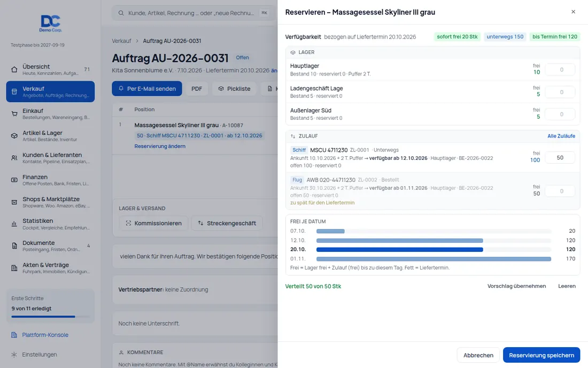Click the Ladengeschäft Lage quantity input
The width and height of the screenshot is (588, 368).
561,93
